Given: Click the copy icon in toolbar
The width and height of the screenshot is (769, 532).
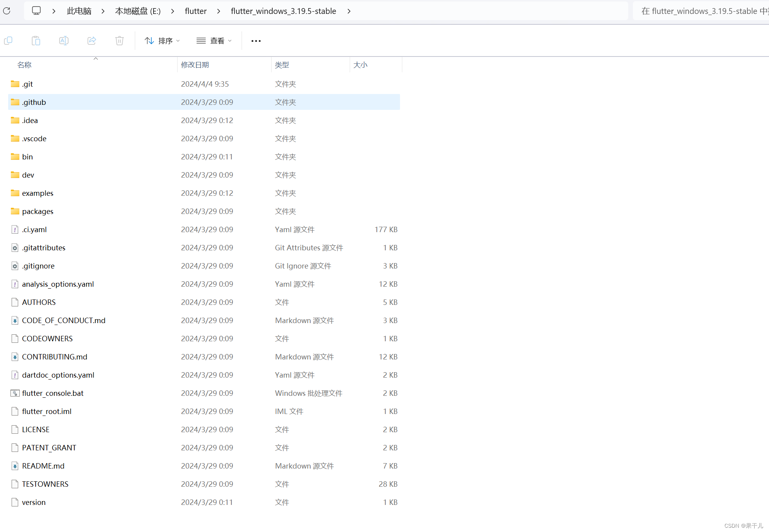Looking at the screenshot, I should tap(8, 41).
